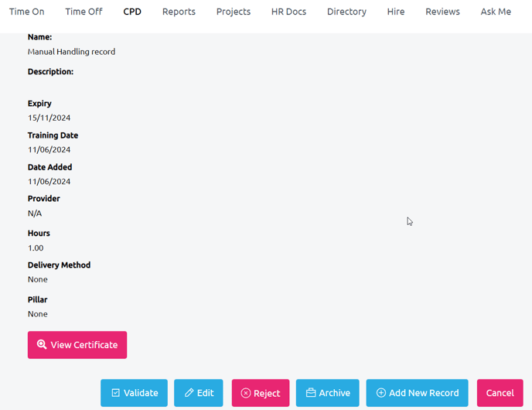
Task: Open the Directory tab
Action: coord(346,12)
